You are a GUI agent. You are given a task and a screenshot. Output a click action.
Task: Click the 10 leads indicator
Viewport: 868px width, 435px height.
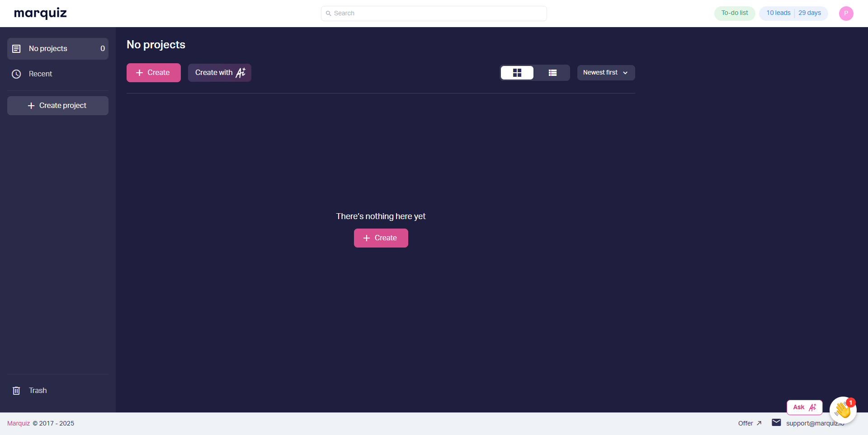pyautogui.click(x=778, y=13)
